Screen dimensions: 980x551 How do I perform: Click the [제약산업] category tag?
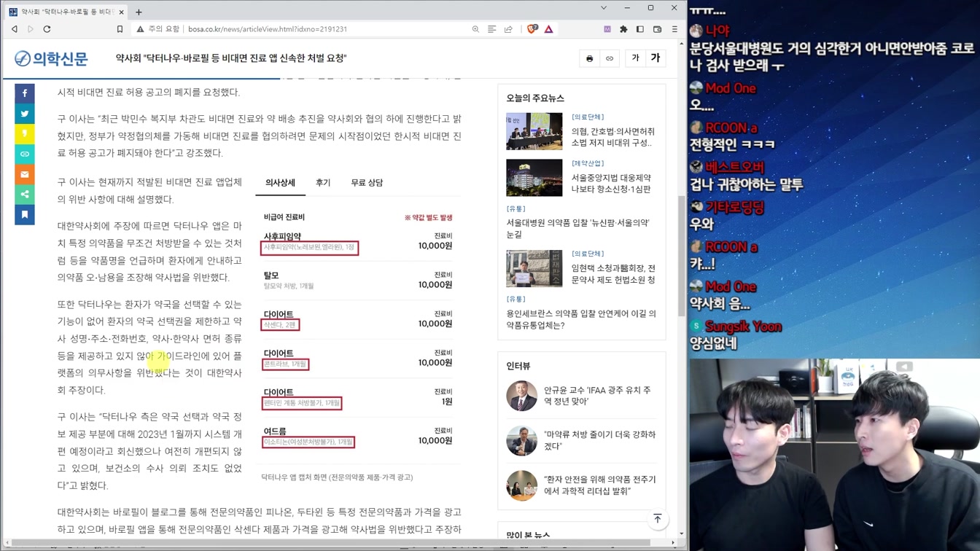pyautogui.click(x=588, y=163)
